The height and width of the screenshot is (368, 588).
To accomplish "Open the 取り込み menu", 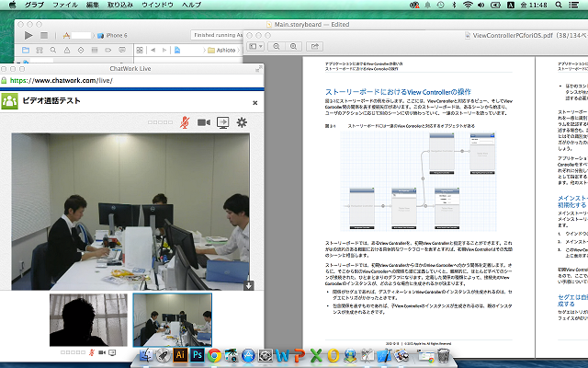I will [x=120, y=5].
